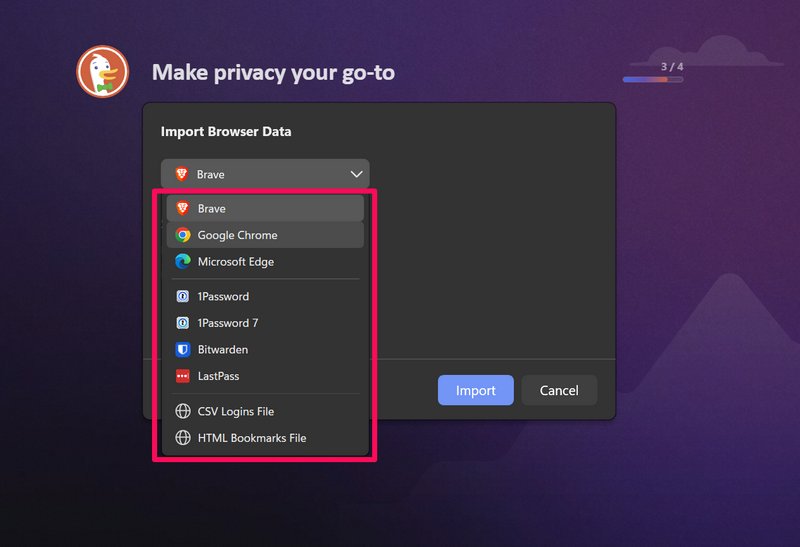Screen dimensions: 800x547
Task: Click the Google Chrome icon
Action: tap(183, 235)
